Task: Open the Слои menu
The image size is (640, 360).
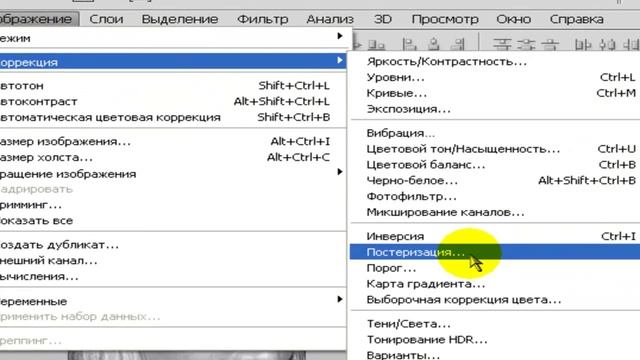Action: point(106,19)
